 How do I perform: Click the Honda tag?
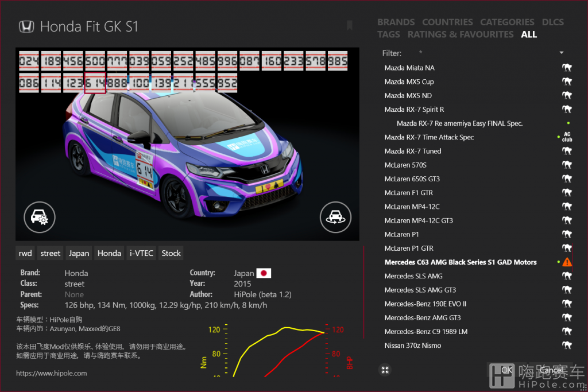[x=109, y=253]
